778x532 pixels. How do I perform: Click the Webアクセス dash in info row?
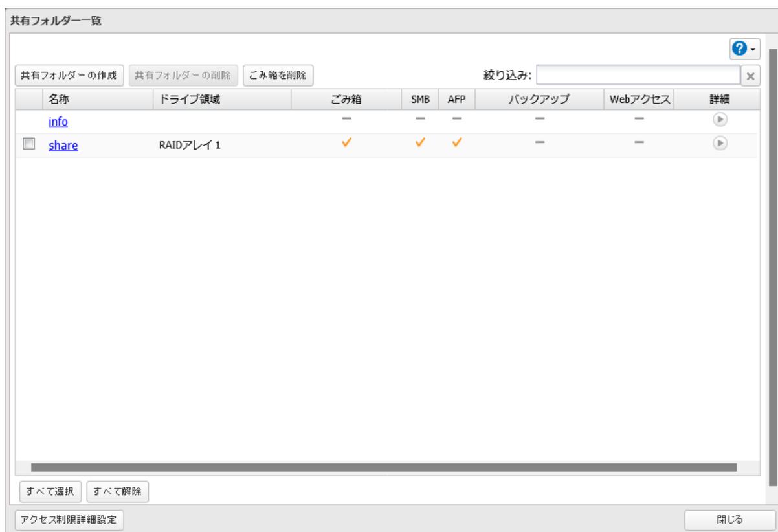639,119
